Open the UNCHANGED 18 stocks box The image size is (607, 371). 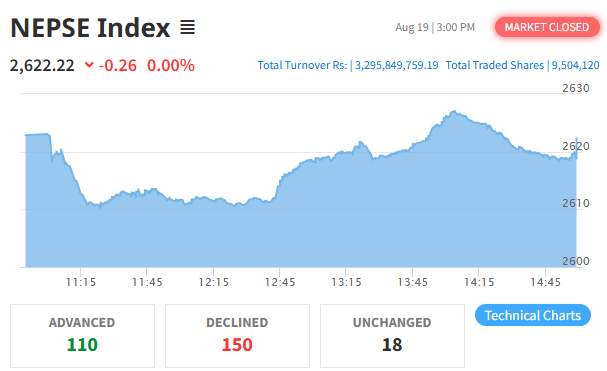pyautogui.click(x=392, y=336)
